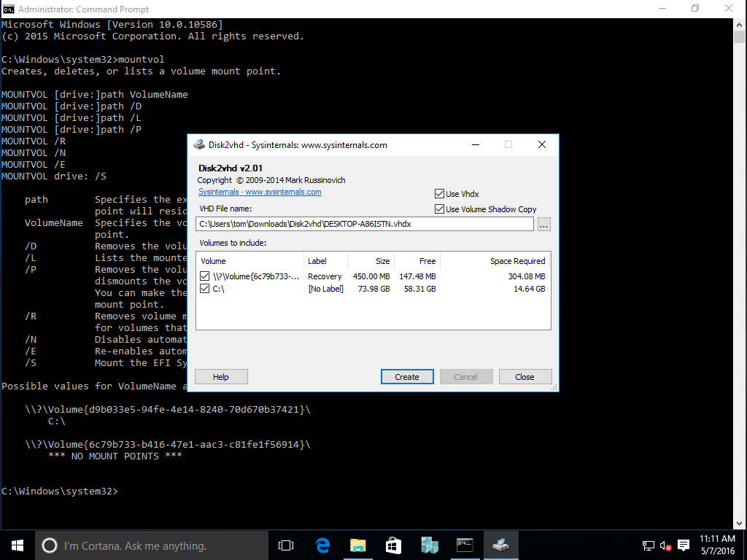Click the Start button
Viewport: 747px width, 560px height.
(x=16, y=545)
